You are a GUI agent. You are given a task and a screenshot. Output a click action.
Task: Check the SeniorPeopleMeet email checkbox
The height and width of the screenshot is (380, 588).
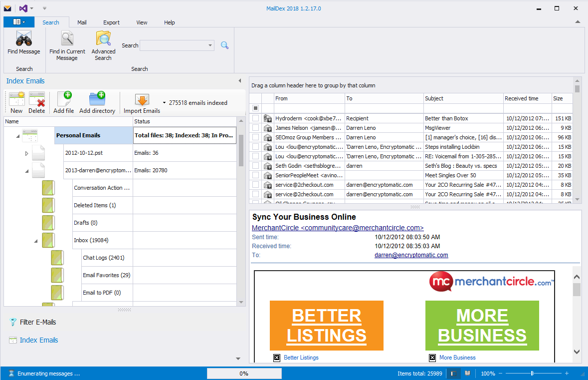(x=255, y=175)
